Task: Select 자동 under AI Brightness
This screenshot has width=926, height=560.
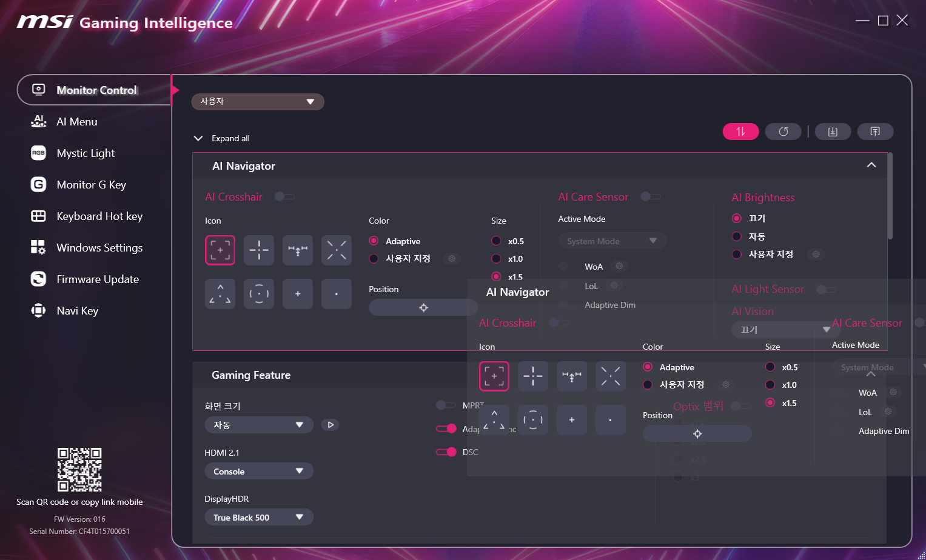Action: click(x=737, y=236)
